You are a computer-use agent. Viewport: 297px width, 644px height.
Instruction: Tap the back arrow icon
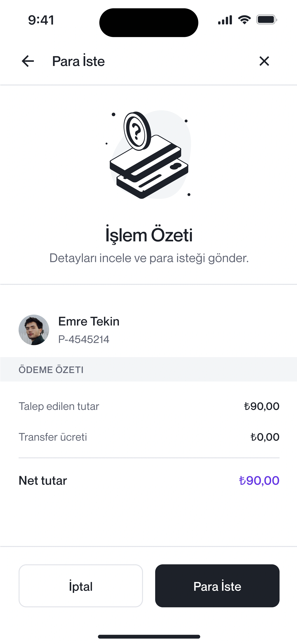coord(28,61)
